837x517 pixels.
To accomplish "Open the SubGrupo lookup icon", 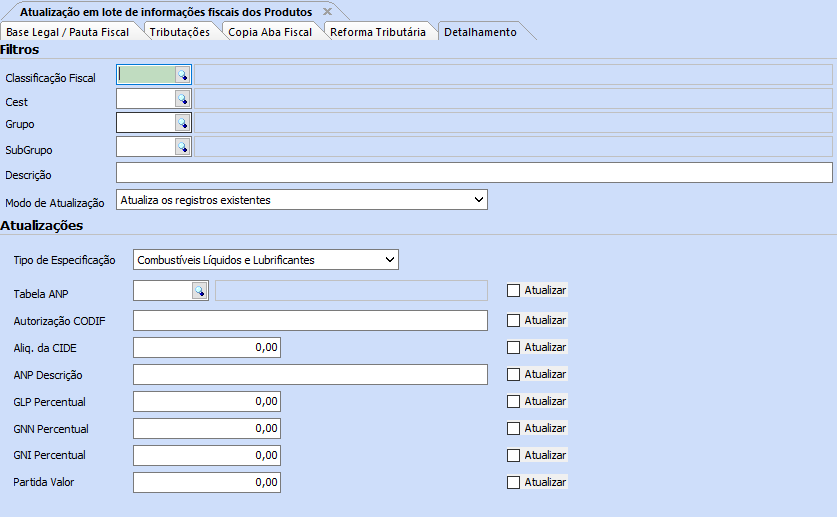I will [183, 146].
